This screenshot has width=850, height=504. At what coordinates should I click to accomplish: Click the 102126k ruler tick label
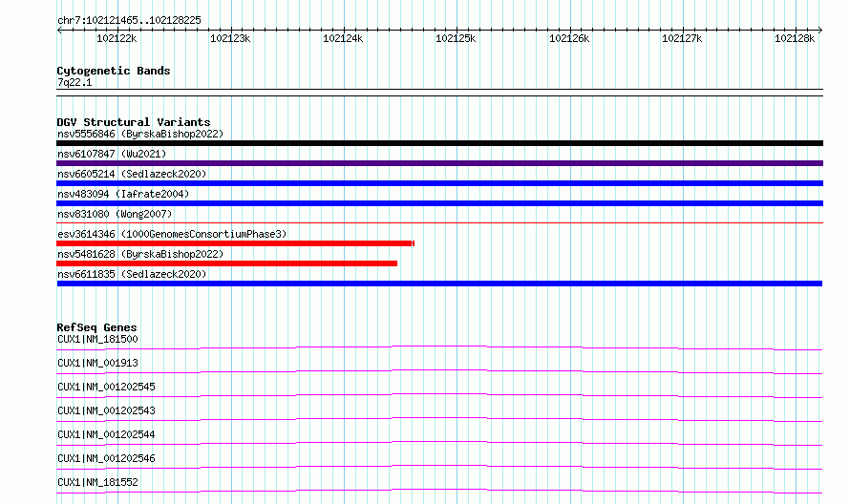coord(569,38)
